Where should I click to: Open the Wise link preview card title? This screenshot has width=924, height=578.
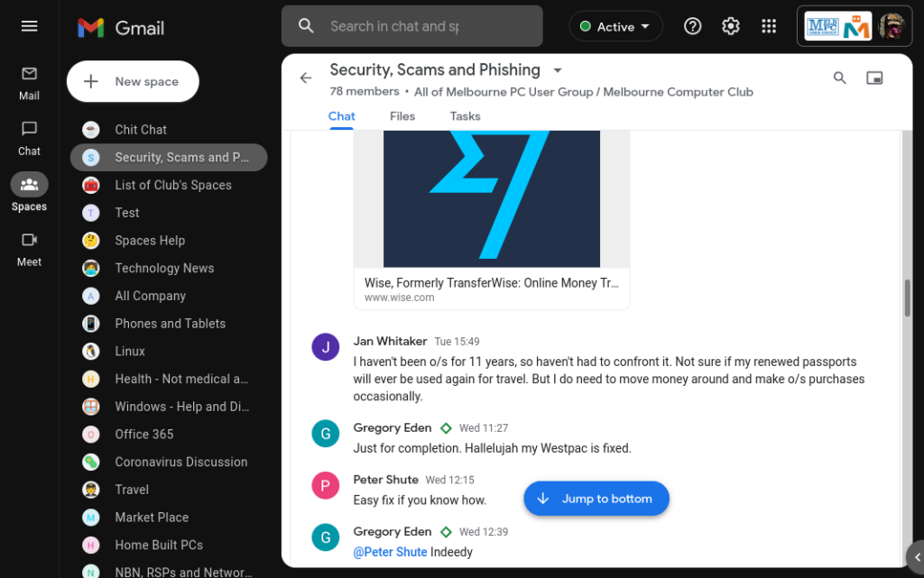492,283
